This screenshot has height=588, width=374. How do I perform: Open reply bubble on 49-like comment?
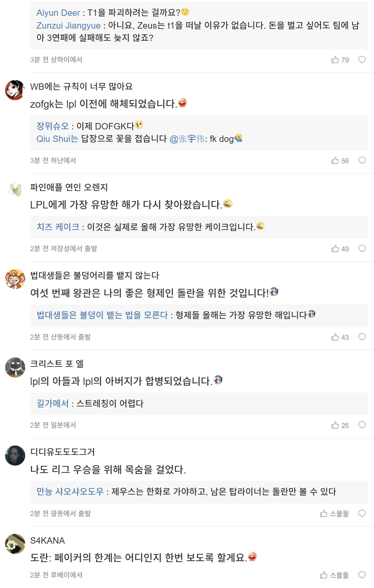pos(362,249)
